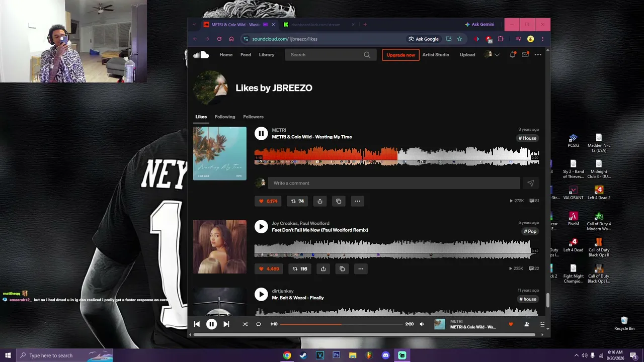Viewport: 644px width, 362px height.
Task: Open more options for Feet Don't Fail Me Now
Action: [x=361, y=269]
